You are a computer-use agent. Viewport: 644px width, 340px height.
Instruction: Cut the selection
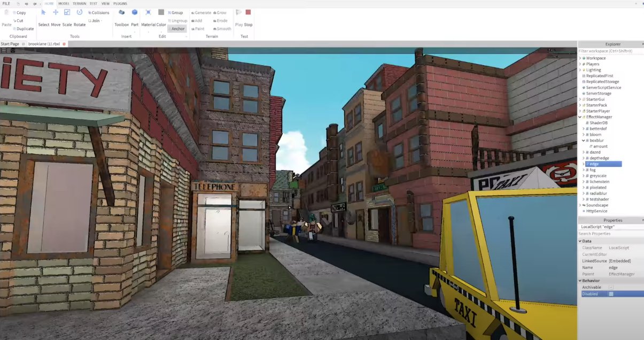(x=18, y=21)
